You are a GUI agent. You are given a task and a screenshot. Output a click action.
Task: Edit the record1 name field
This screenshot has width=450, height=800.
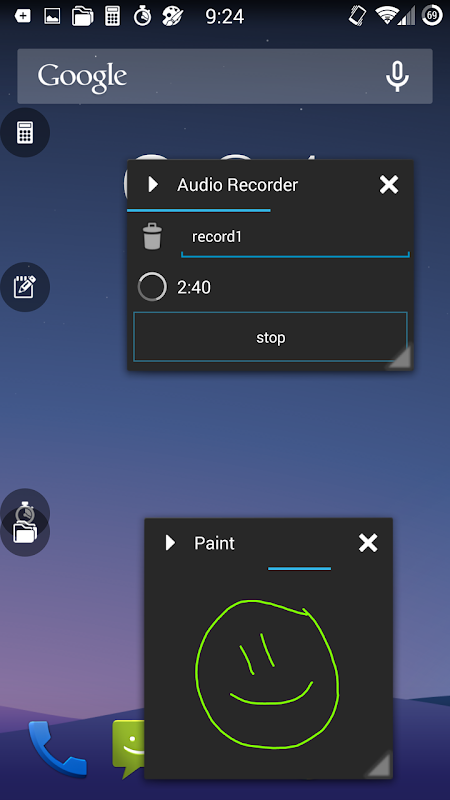(x=295, y=238)
